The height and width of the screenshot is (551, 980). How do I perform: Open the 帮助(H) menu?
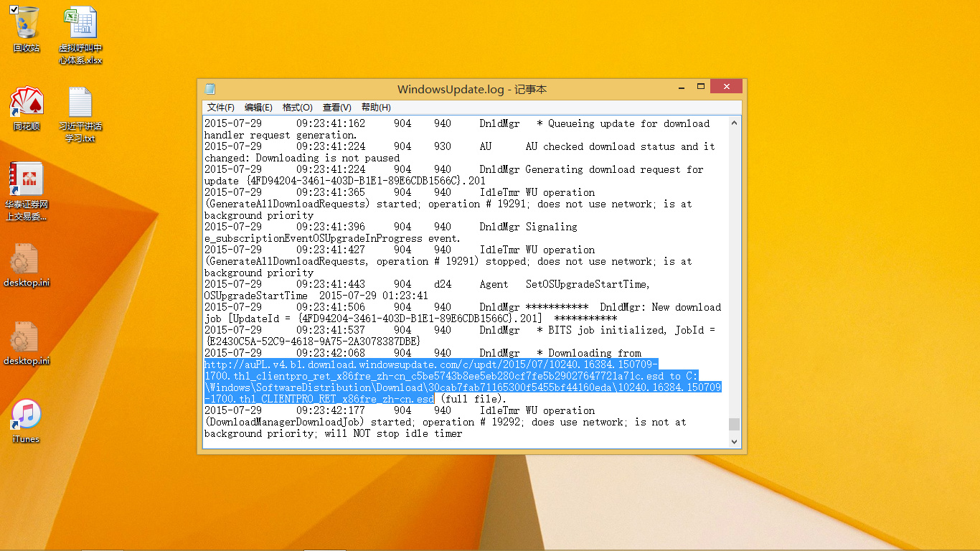[376, 108]
